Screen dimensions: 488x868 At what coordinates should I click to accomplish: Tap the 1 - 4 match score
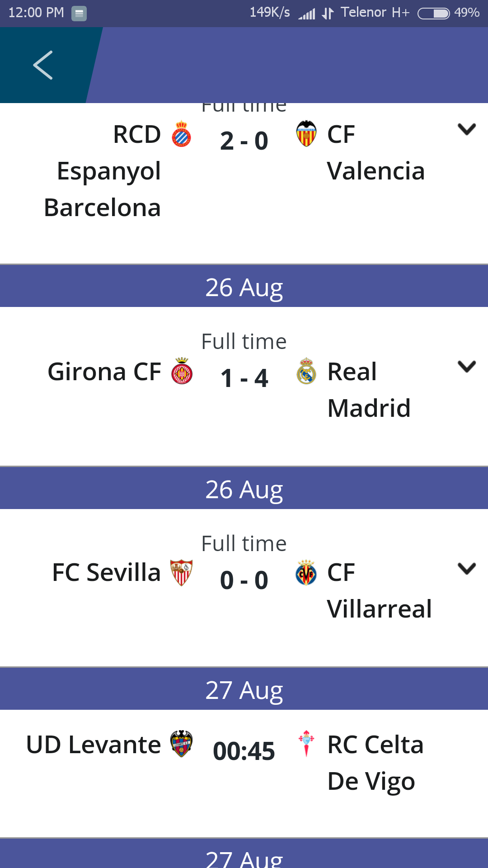coord(244,378)
